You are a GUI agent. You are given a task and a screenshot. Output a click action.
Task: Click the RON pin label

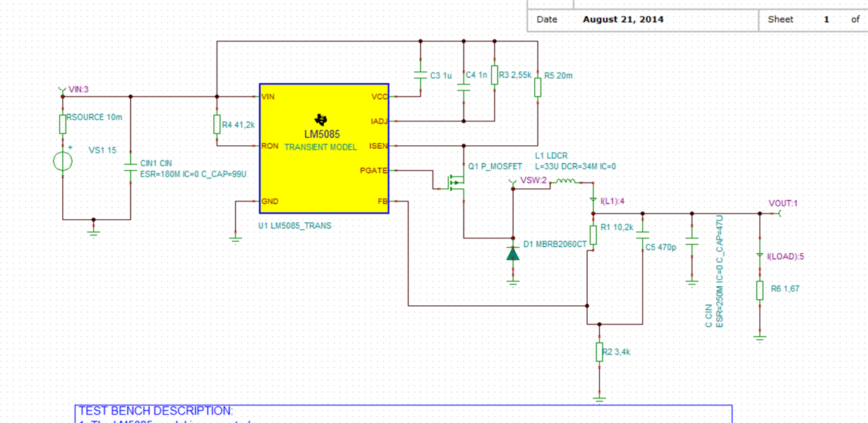click(x=270, y=146)
